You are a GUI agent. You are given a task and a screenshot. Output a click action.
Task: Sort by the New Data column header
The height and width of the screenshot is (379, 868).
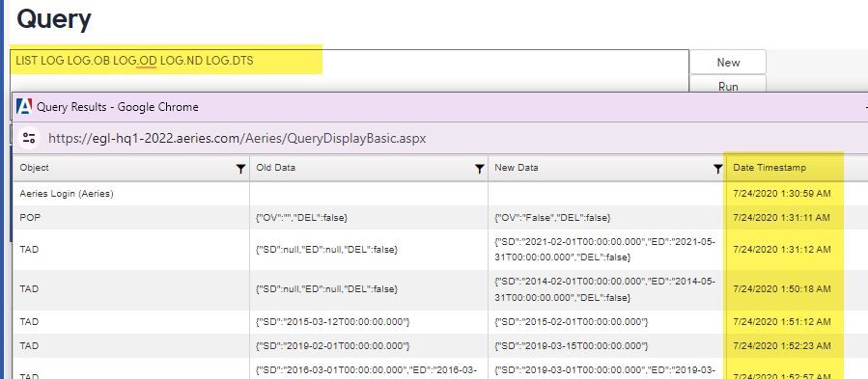coord(516,168)
